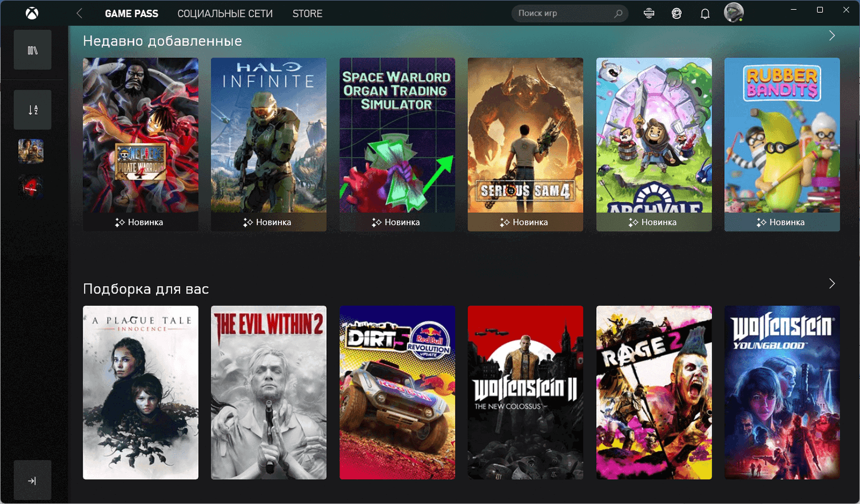Click the Новинка label under Space Warlord
Image resolution: width=860 pixels, height=504 pixels.
396,222
